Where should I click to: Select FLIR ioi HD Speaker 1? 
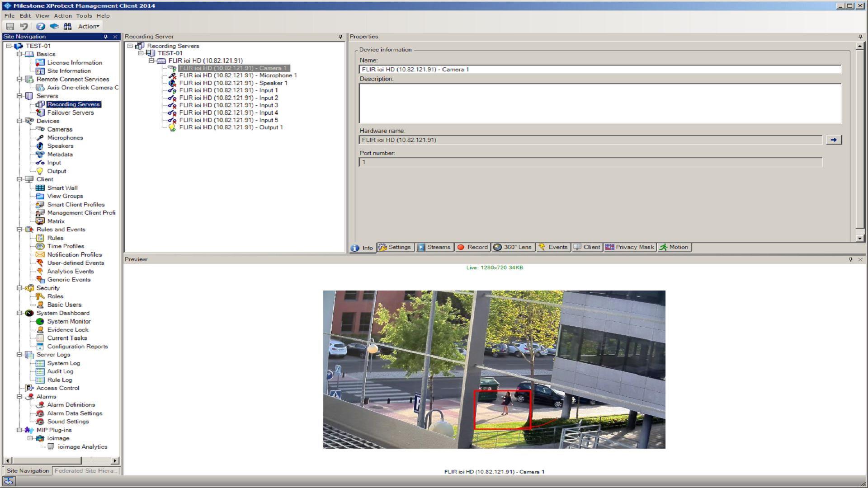pos(233,83)
